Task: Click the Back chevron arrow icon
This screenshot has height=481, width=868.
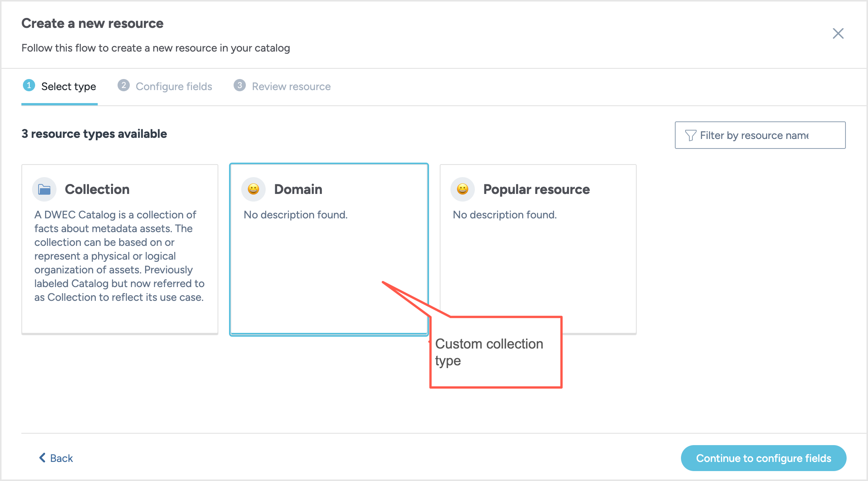Action: (x=42, y=458)
